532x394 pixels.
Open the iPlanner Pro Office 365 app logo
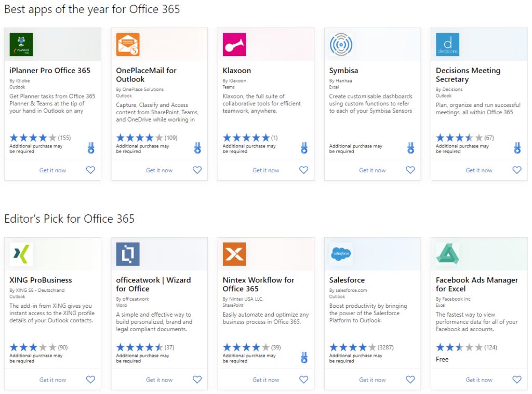(21, 45)
